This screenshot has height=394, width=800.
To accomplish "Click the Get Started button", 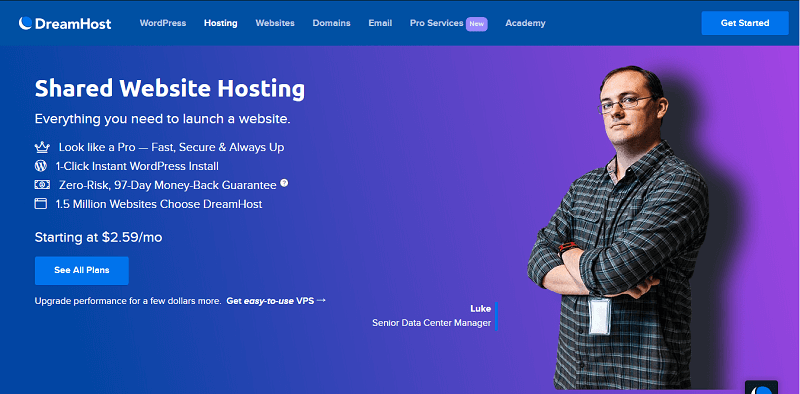I will tap(745, 23).
